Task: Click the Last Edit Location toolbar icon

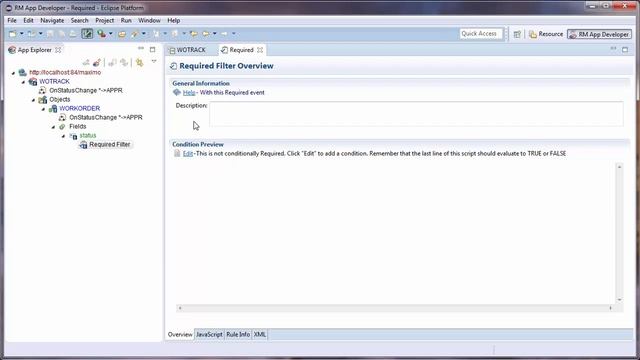Action: click(193, 34)
